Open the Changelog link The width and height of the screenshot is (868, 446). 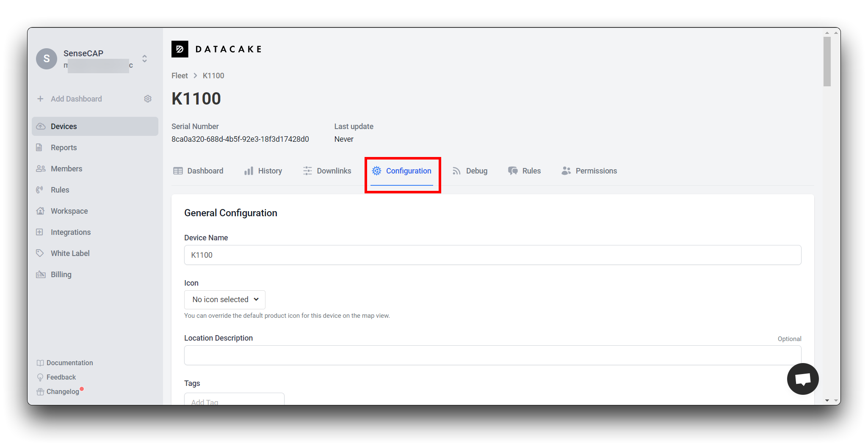pos(58,391)
